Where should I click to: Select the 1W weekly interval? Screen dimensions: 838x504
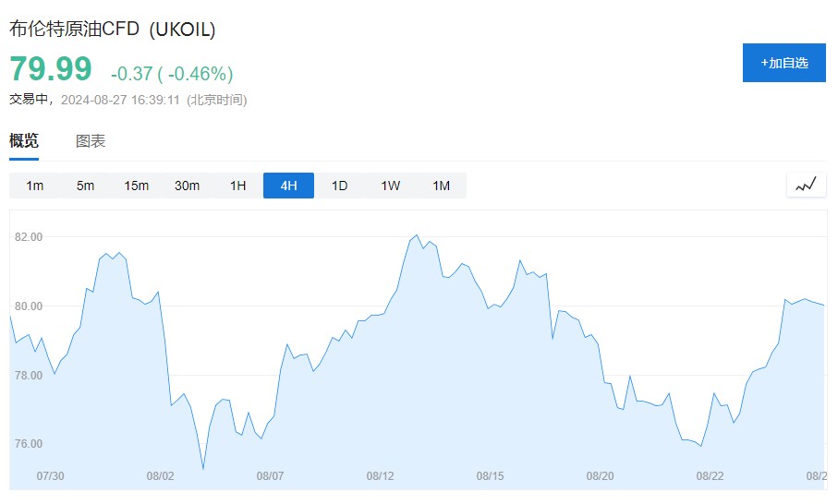[390, 186]
